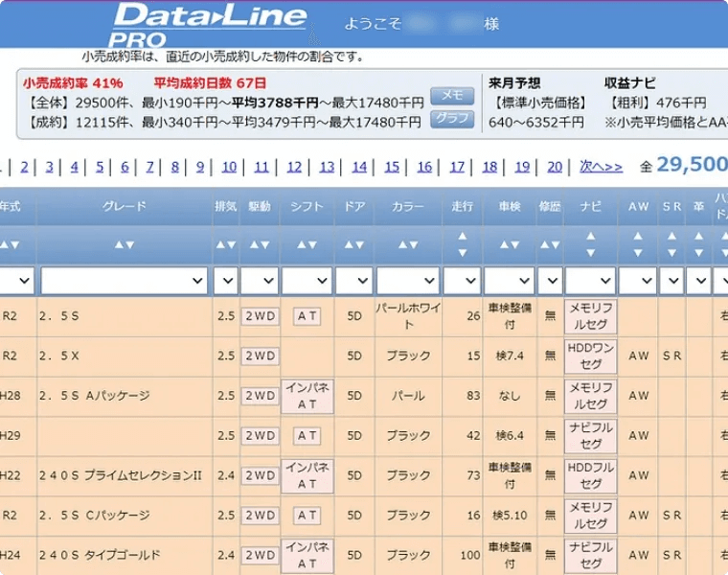Jump to page 20 of results
728x575 pixels.
tap(555, 167)
